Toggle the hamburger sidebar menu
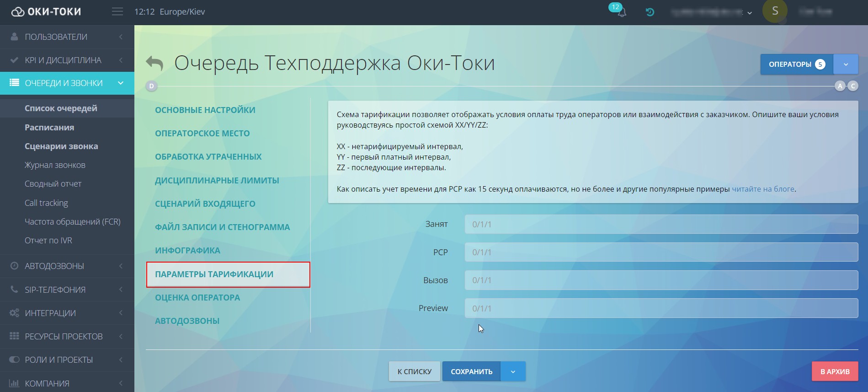 (x=117, y=12)
